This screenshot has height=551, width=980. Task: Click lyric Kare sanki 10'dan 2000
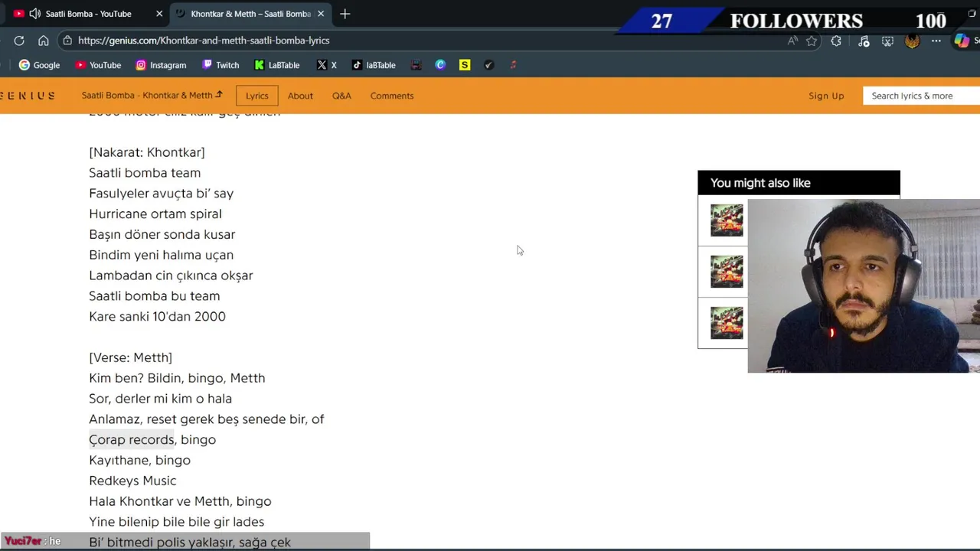[x=157, y=317]
